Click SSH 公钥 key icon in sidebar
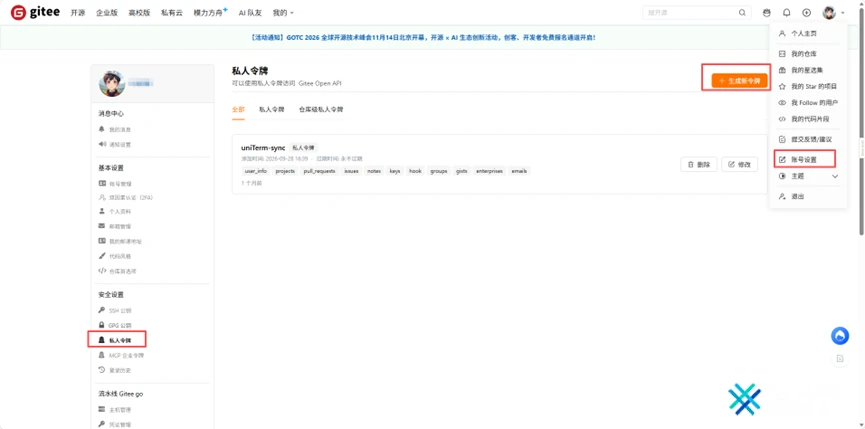This screenshot has height=429, width=865. pos(102,310)
